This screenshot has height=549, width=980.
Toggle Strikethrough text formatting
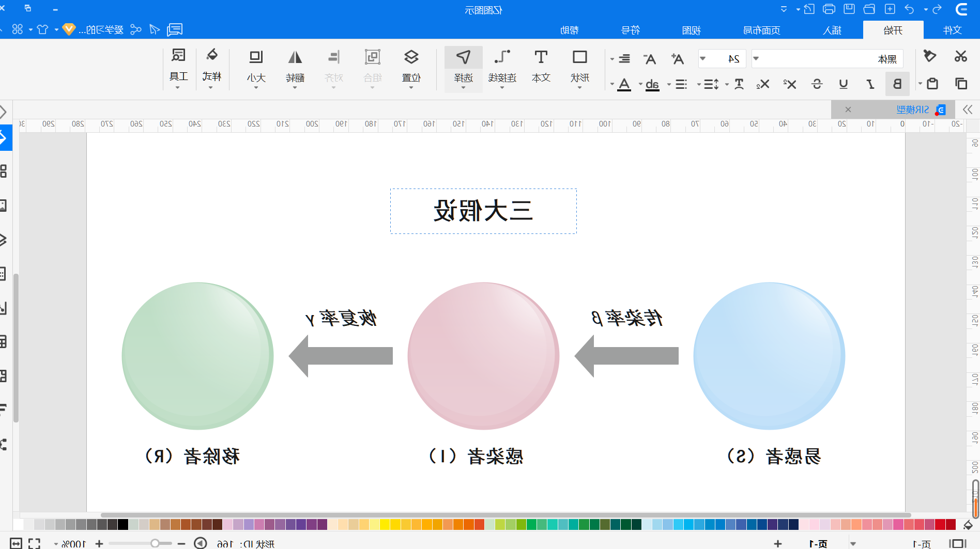tap(817, 84)
